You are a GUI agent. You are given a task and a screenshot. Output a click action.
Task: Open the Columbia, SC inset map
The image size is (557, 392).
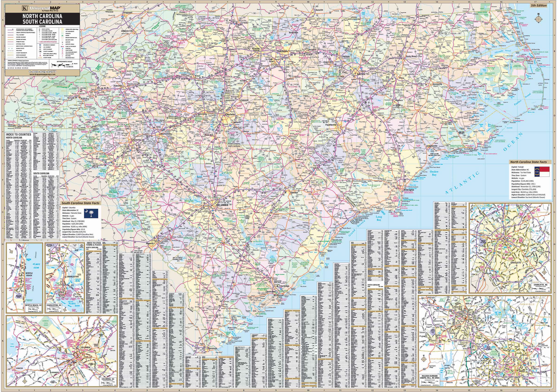coord(62,351)
